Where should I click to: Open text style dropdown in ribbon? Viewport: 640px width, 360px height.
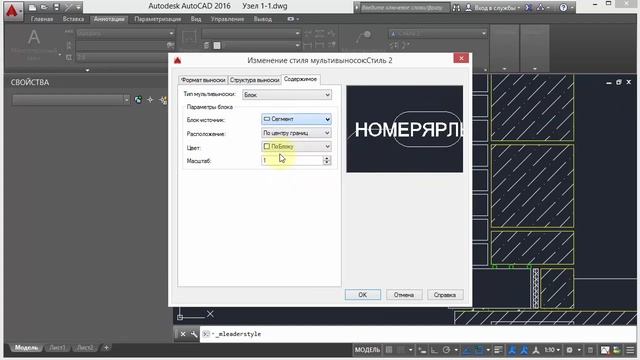126,33
